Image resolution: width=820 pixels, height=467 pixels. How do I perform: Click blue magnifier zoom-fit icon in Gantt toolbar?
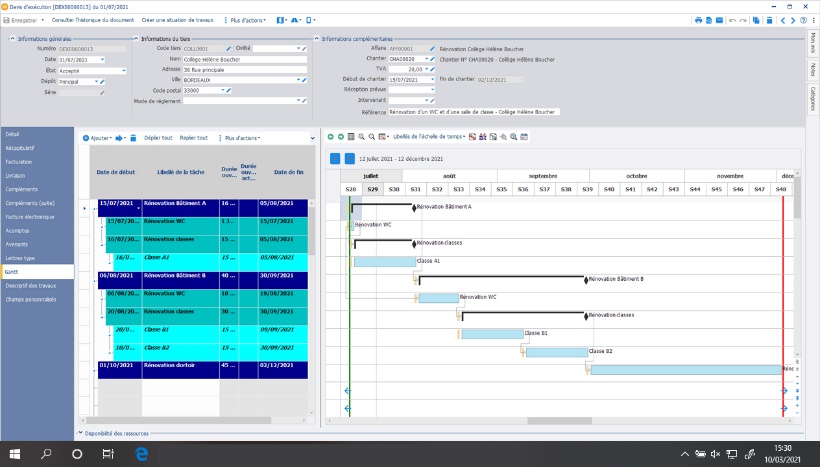[x=514, y=136]
